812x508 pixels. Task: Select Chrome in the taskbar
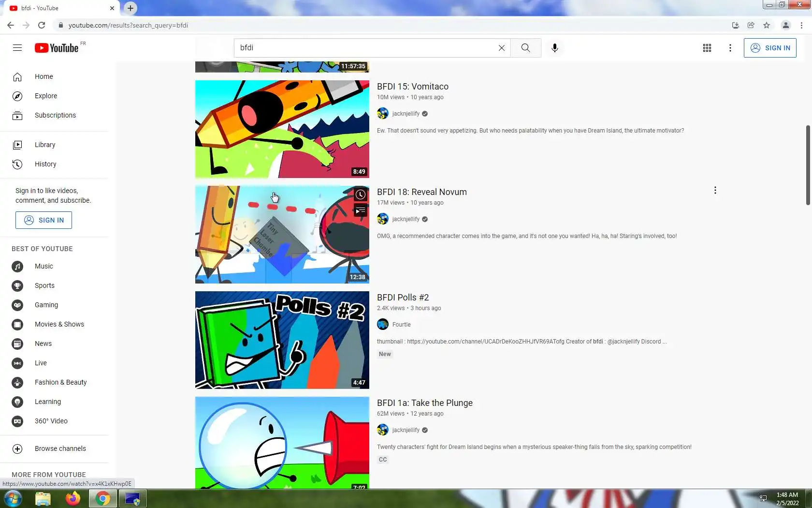click(x=102, y=498)
